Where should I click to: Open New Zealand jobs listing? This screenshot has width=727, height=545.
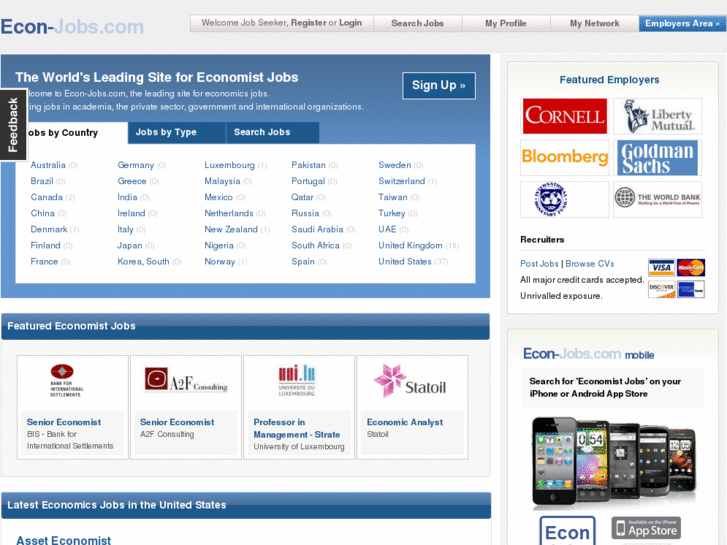[x=230, y=229]
